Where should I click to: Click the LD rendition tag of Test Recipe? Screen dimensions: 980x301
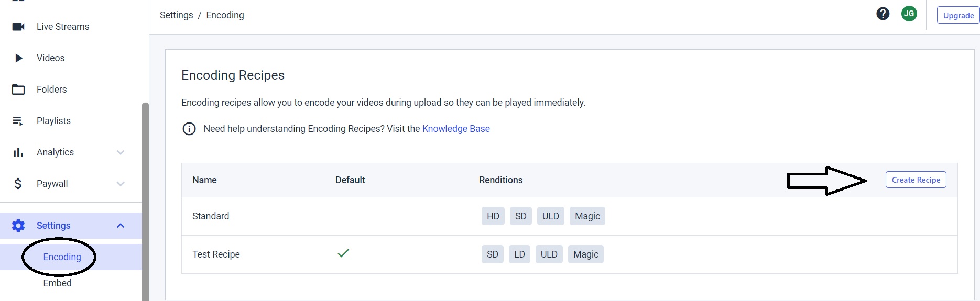pos(519,254)
